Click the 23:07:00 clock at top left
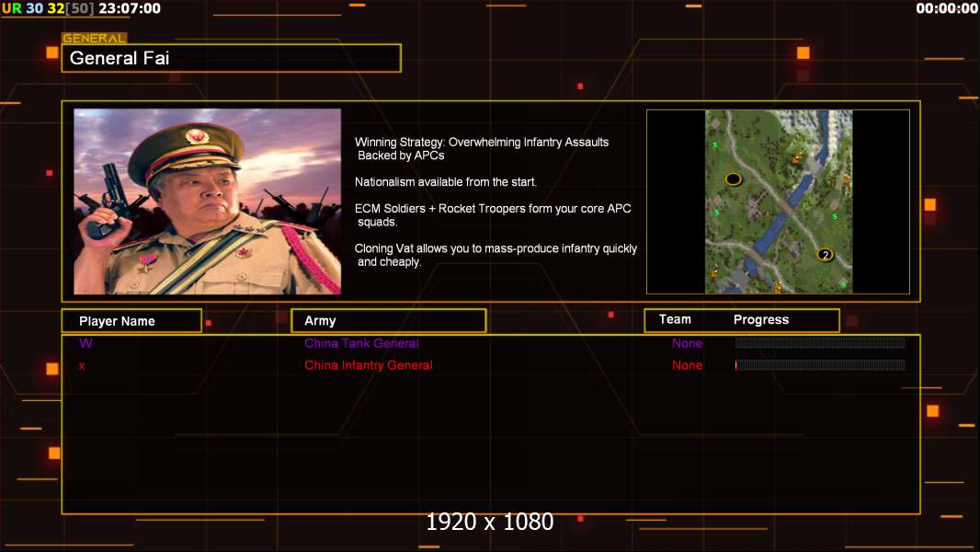 click(130, 8)
